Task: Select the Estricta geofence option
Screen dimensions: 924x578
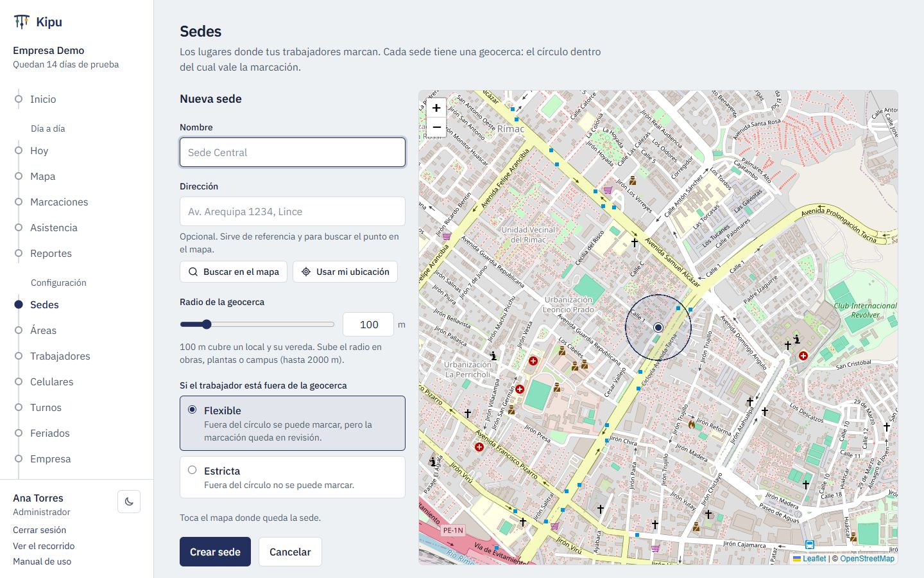Action: 293,477
